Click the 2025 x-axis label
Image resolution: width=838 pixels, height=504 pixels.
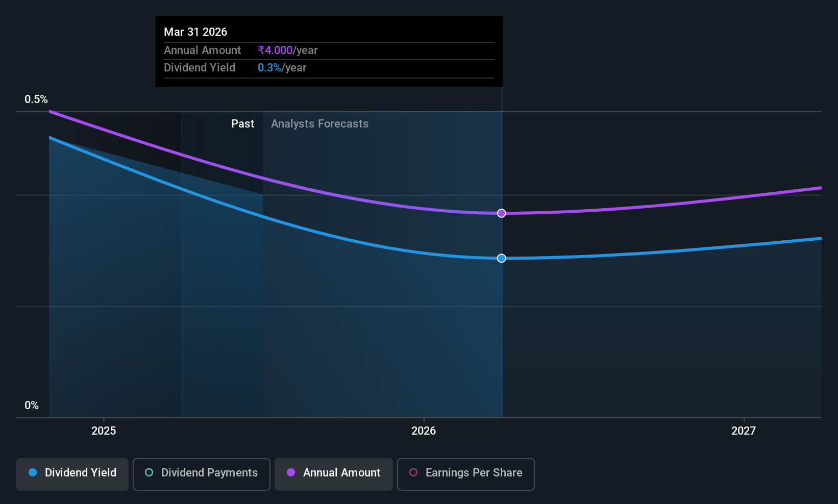104,431
